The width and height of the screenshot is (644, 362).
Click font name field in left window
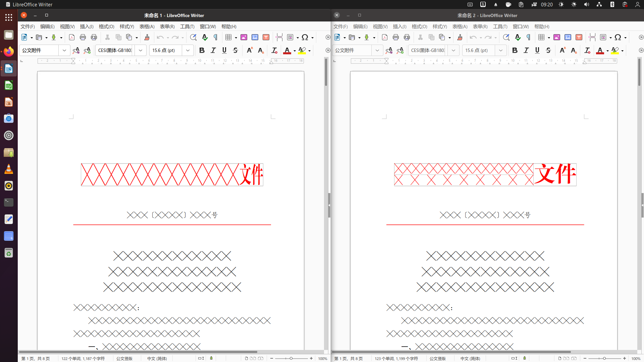coord(115,50)
